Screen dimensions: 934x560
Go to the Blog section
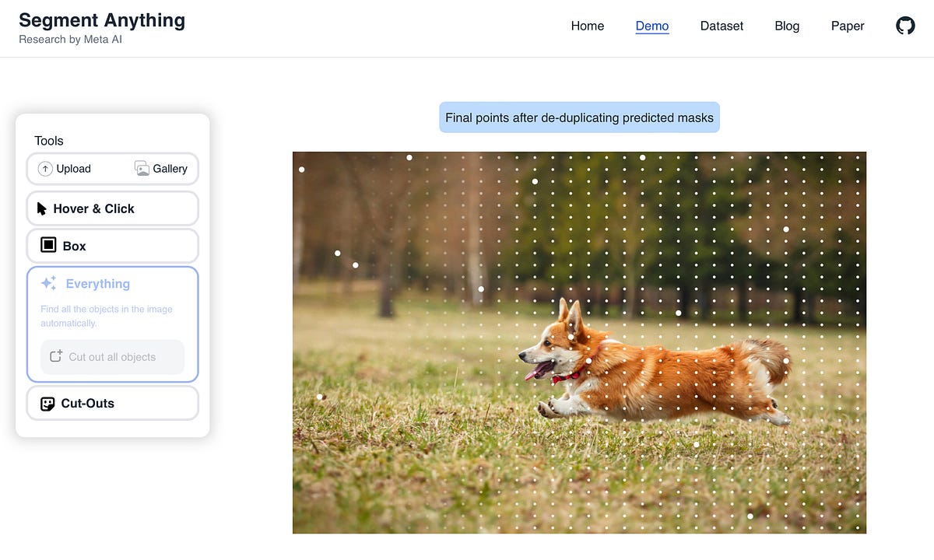[787, 26]
